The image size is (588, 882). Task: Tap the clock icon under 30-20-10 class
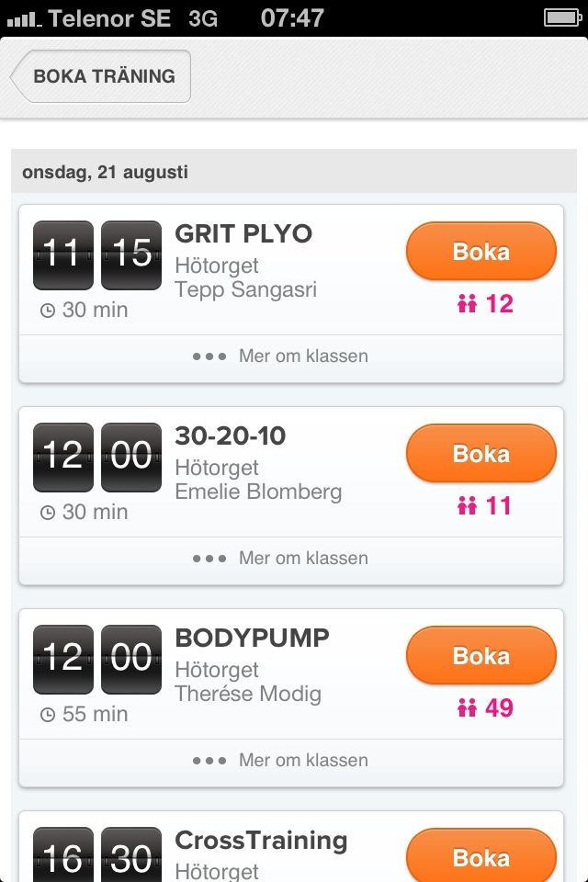[x=48, y=514]
